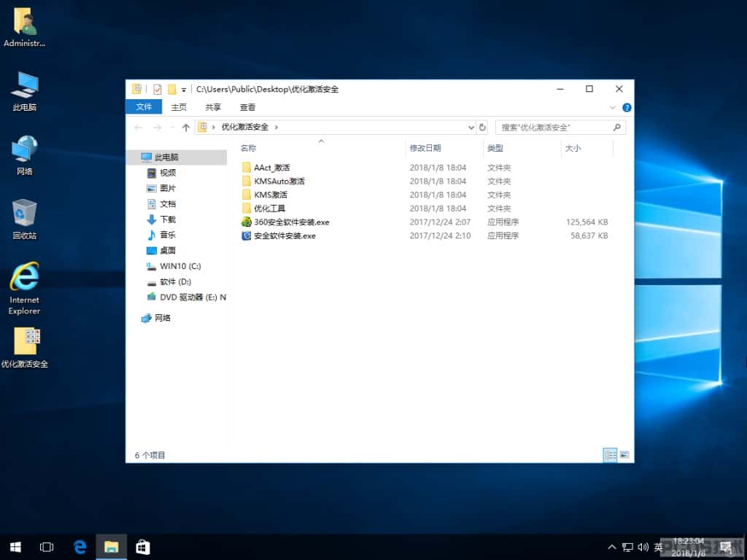
Task: Open the Administrator desktop folder icon
Action: point(24,27)
